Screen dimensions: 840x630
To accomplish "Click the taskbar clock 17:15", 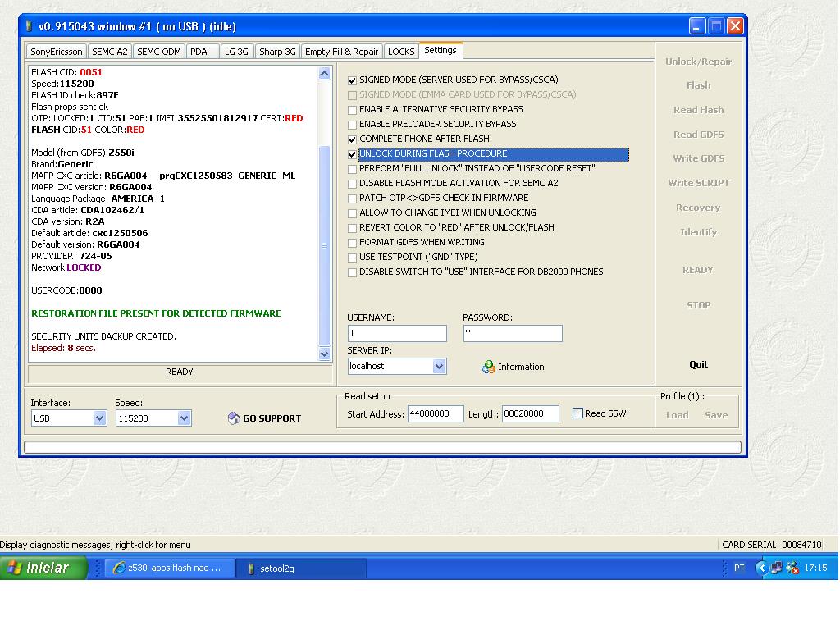I will (x=815, y=568).
